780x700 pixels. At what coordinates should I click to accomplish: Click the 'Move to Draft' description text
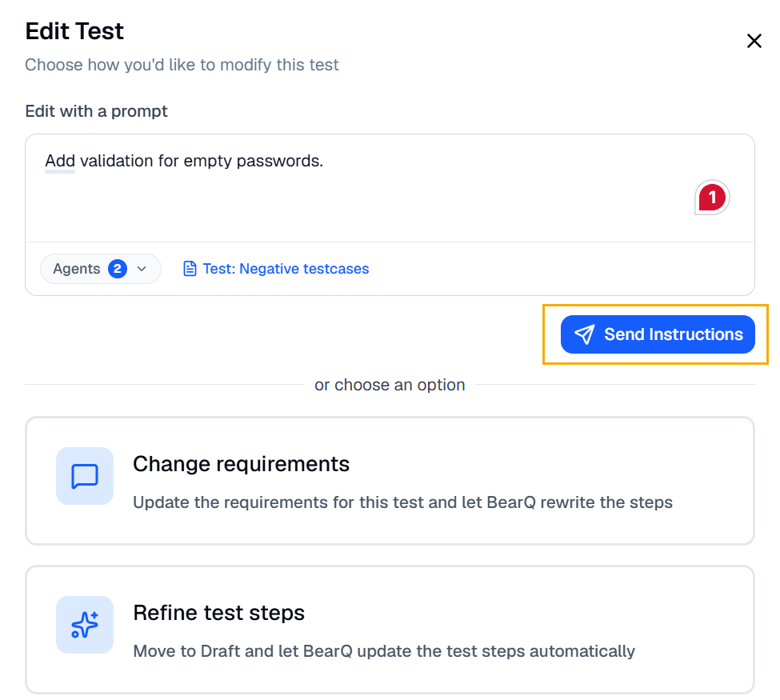pos(384,651)
